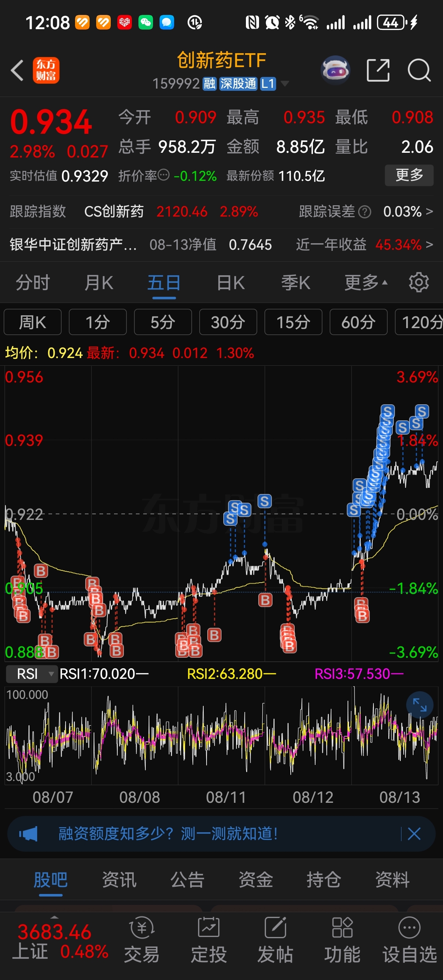Open the RSI indicator dropdown
Viewport: 443px width, 980px height.
click(32, 674)
